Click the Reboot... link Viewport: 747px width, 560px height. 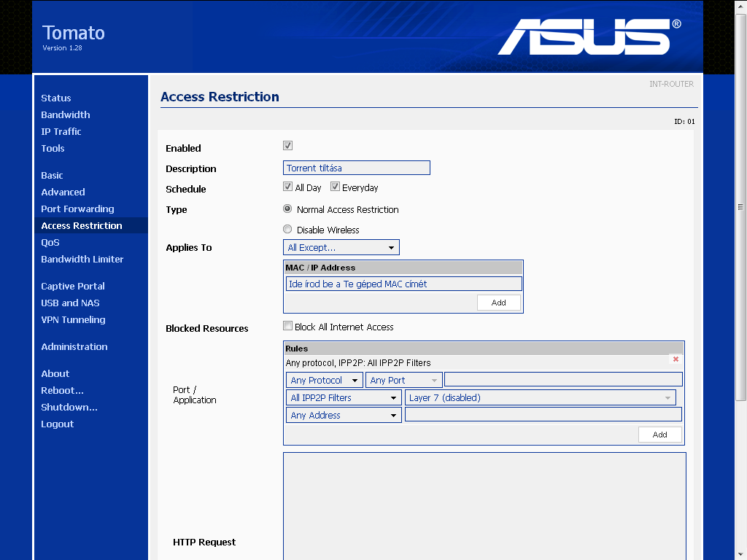(63, 391)
